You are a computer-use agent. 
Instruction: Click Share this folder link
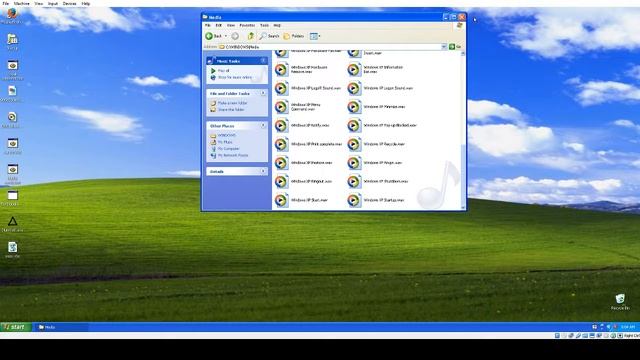pyautogui.click(x=231, y=110)
